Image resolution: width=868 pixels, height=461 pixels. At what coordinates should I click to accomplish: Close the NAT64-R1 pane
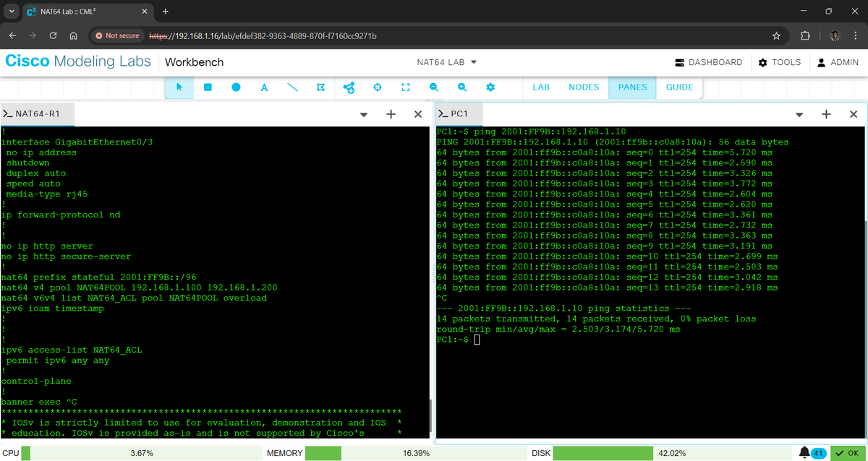point(418,114)
